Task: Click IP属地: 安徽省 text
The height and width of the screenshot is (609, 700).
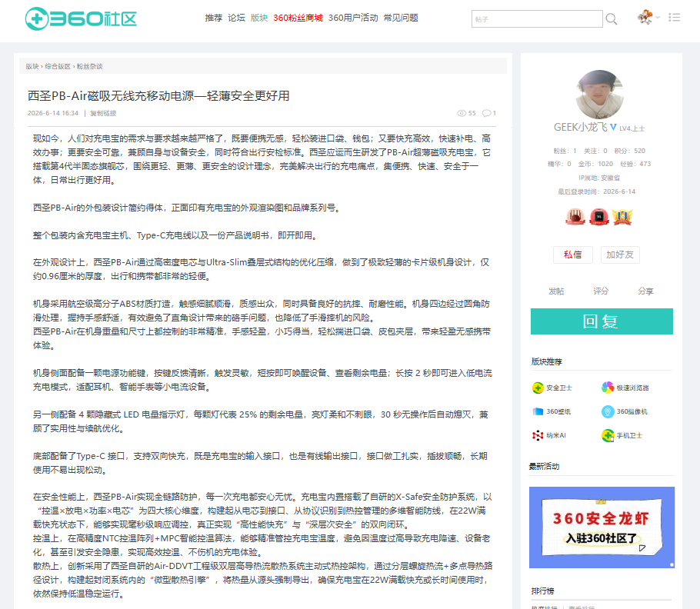Action: (x=599, y=178)
